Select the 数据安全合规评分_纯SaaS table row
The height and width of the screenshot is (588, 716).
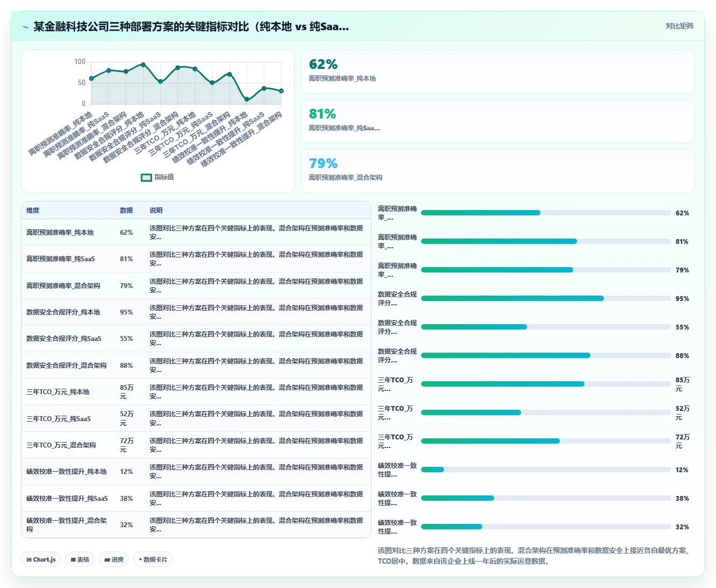[x=196, y=339]
